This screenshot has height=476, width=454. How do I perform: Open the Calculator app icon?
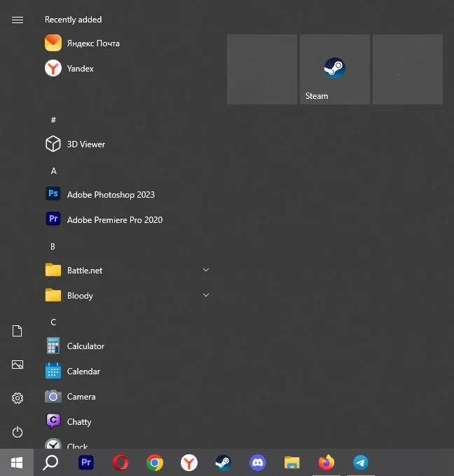(x=53, y=346)
